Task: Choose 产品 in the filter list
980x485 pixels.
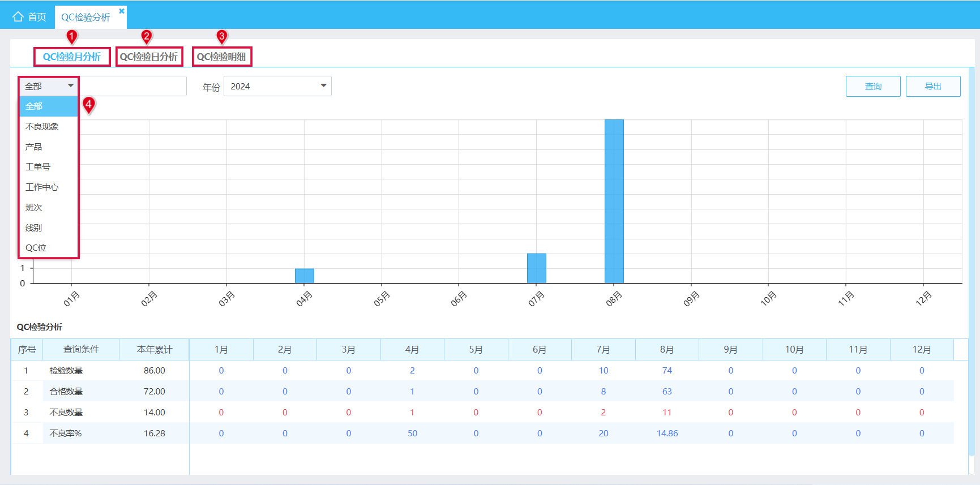Action: (49, 147)
